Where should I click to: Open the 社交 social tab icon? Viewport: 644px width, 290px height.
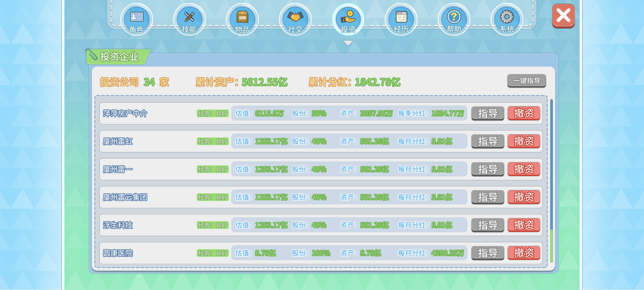coord(295,20)
